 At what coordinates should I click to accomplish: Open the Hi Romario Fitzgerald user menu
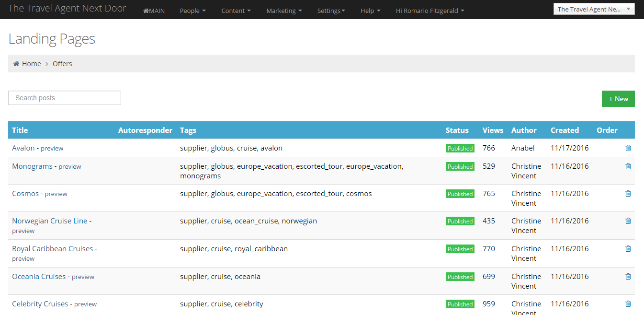pyautogui.click(x=429, y=11)
